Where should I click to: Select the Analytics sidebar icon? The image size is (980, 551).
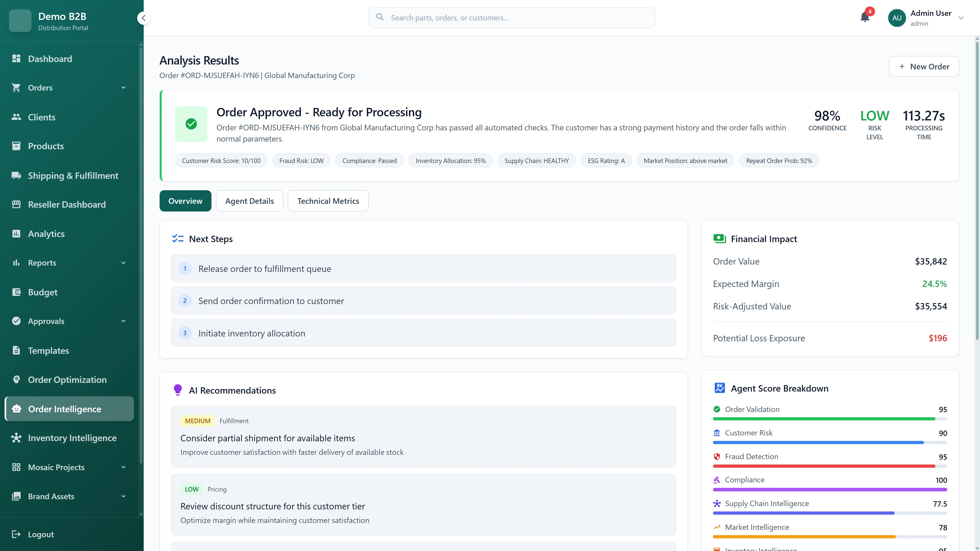click(16, 233)
